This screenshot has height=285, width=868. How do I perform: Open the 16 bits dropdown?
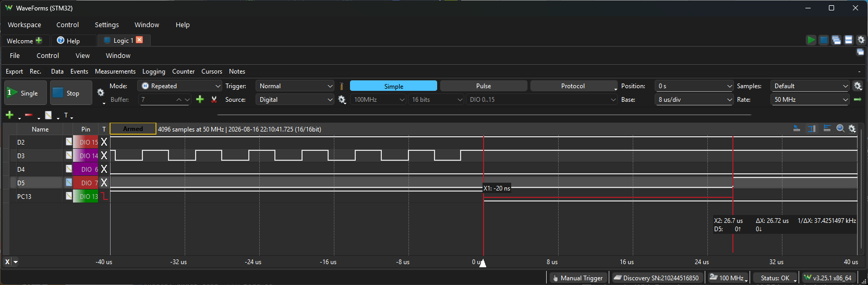pyautogui.click(x=436, y=100)
